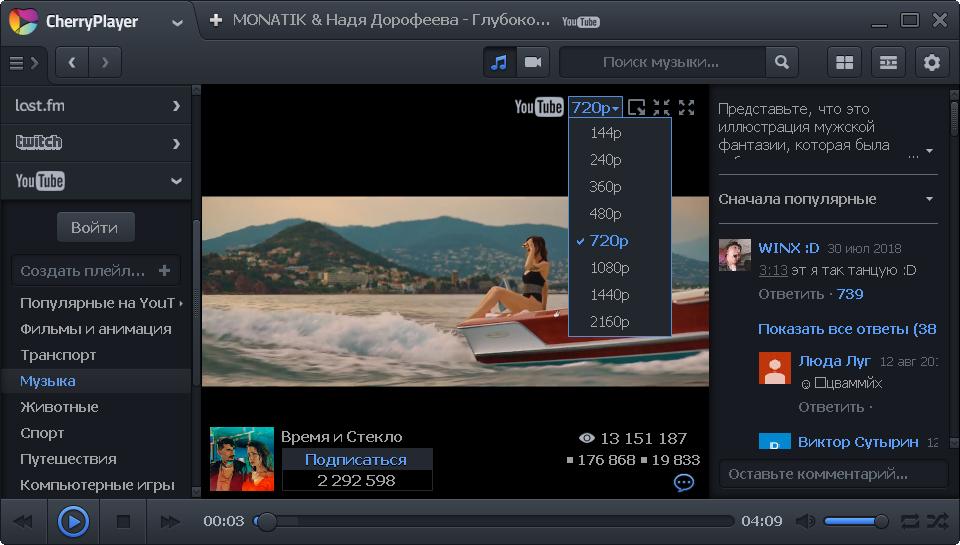
Task: Choose 144p quality
Action: (x=620, y=133)
